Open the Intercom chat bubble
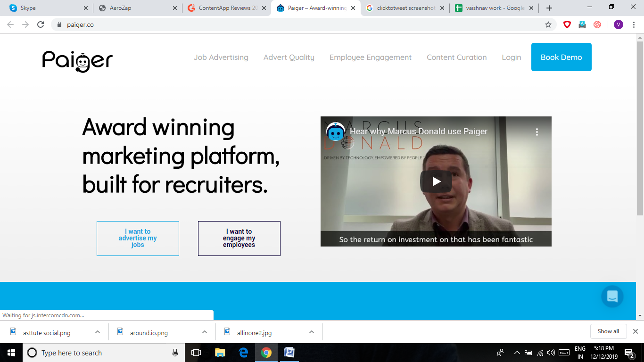 pyautogui.click(x=612, y=296)
